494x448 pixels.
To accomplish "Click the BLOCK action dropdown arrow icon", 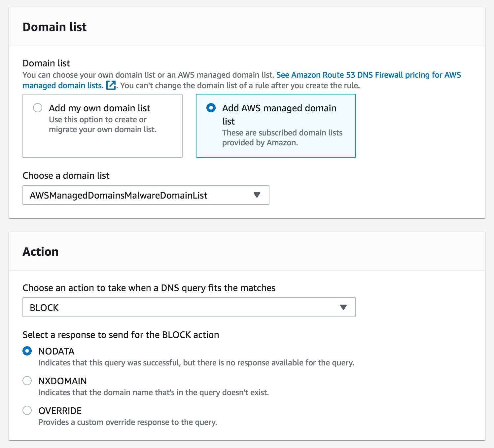I will (343, 307).
